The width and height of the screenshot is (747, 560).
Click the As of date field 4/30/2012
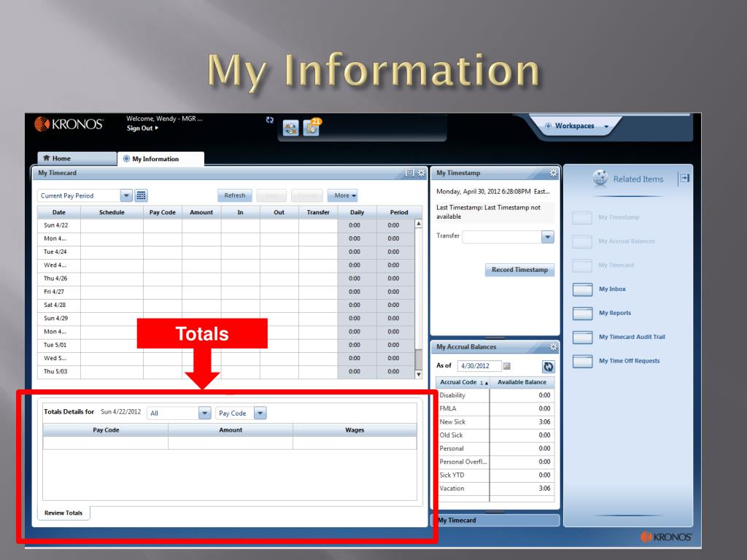pyautogui.click(x=479, y=366)
